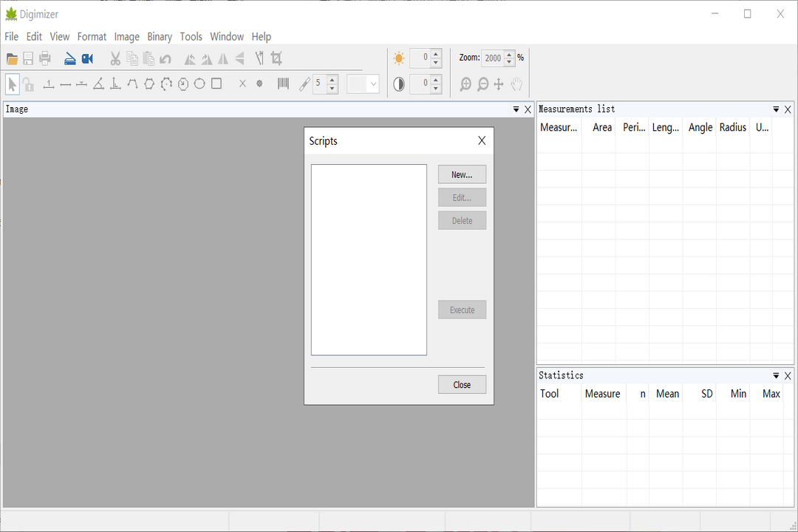Increase the Zoom percent stepper

(x=509, y=55)
